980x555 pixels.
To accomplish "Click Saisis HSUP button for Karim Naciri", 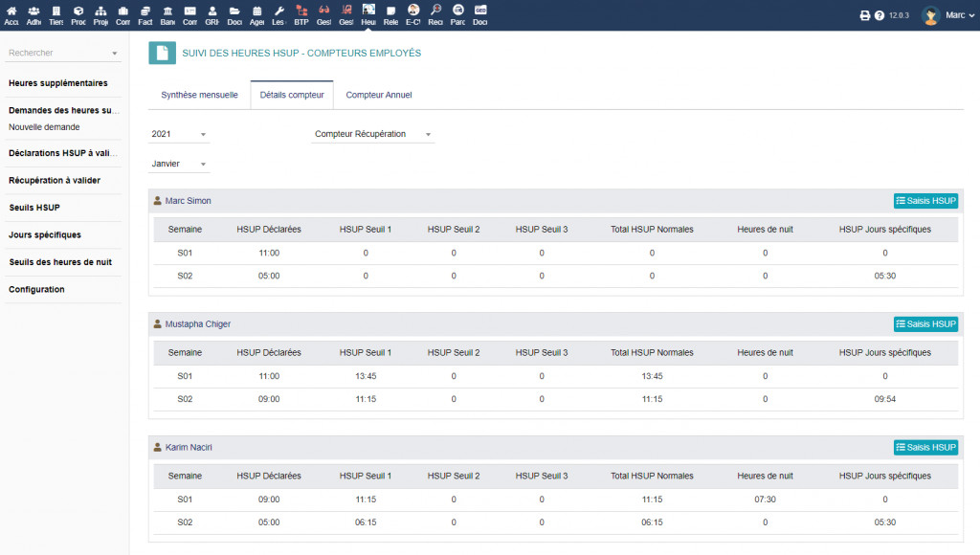I will pos(925,448).
